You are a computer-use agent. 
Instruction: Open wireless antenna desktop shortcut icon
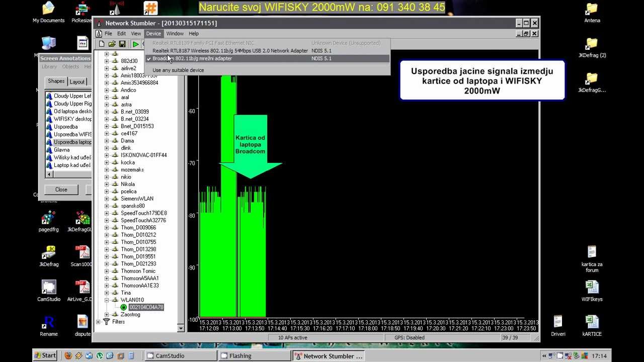coord(116,8)
